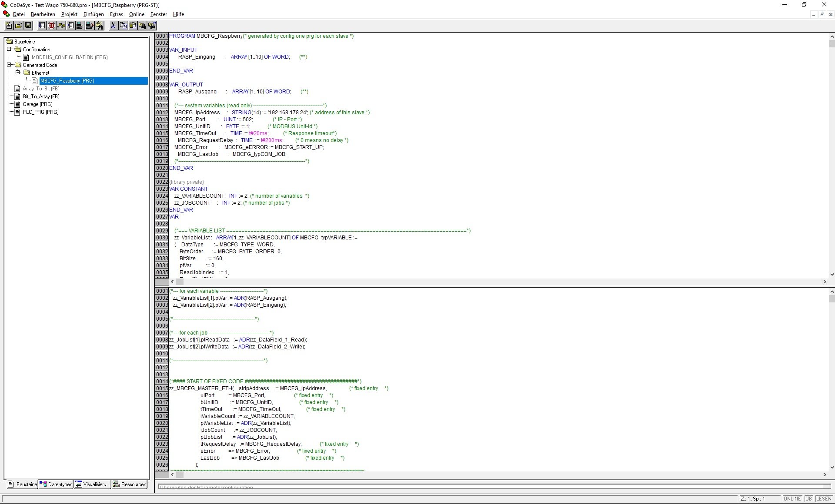Click the Find next binoculars icon

[x=152, y=26]
